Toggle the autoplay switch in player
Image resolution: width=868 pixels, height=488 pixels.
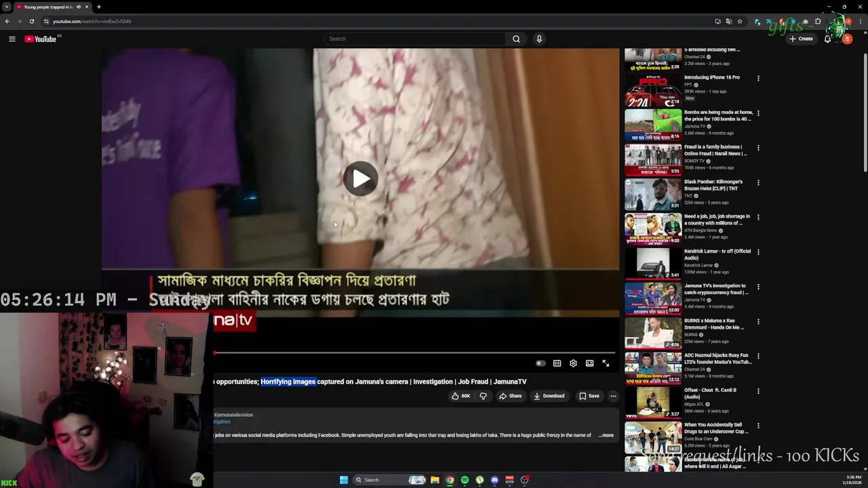click(x=540, y=363)
